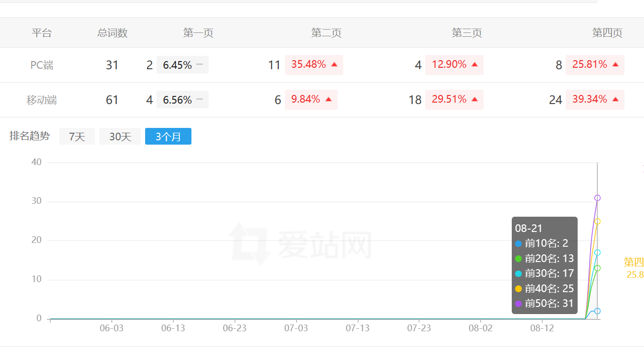Click the 第二页 column header

click(326, 33)
